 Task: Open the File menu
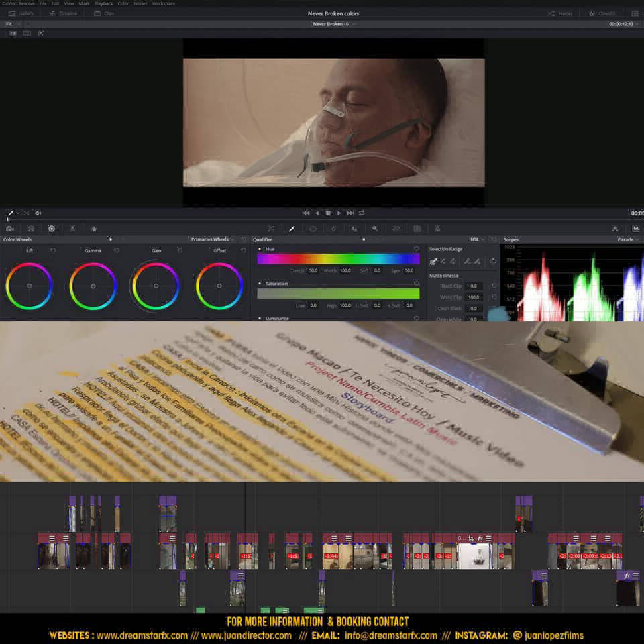pos(43,3)
